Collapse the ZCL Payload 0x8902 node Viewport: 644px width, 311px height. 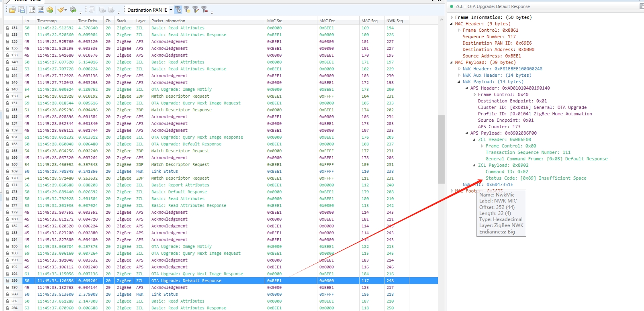(474, 165)
